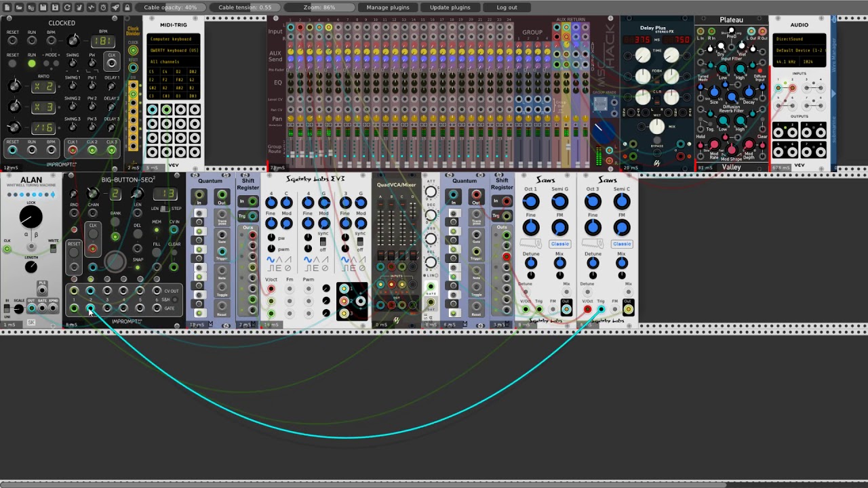Click ALAN PLS output jack
The image size is (868, 488).
(42, 291)
